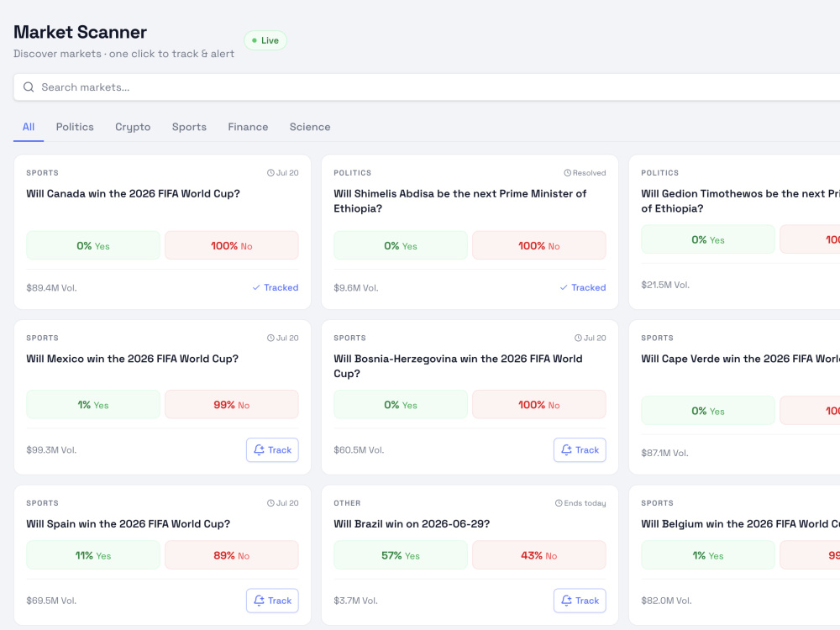Choose 100% No on Bosnia-Herzegovina market
The width and height of the screenshot is (840, 630).
[539, 405]
